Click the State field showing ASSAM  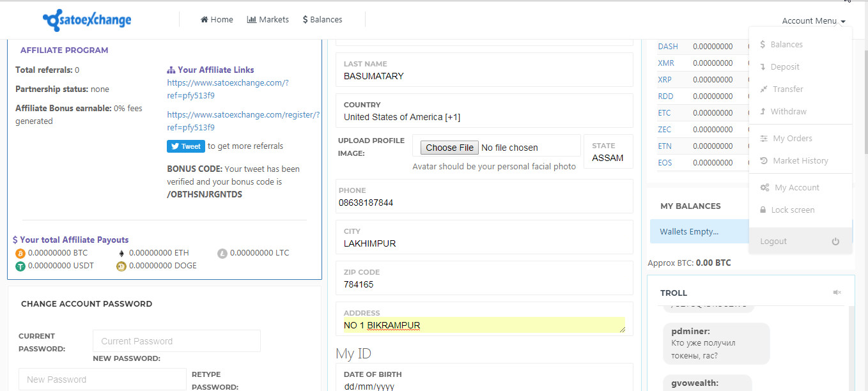608,151
